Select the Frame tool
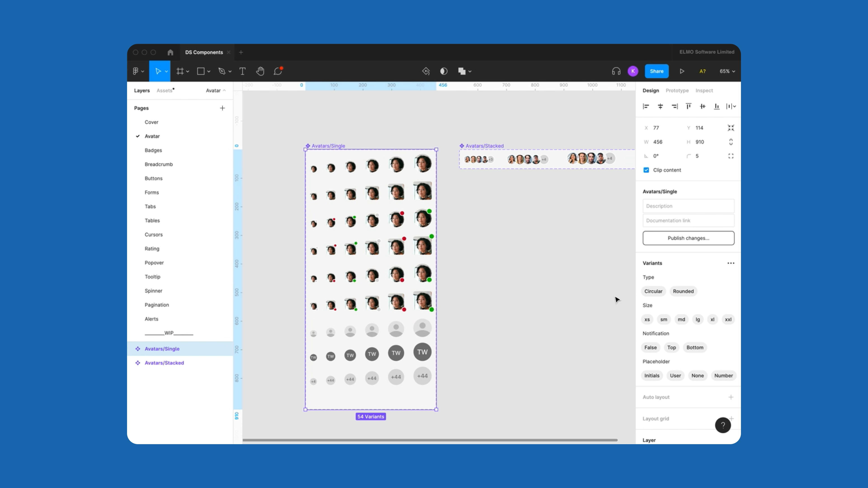Viewport: 868px width, 488px height. [x=180, y=71]
